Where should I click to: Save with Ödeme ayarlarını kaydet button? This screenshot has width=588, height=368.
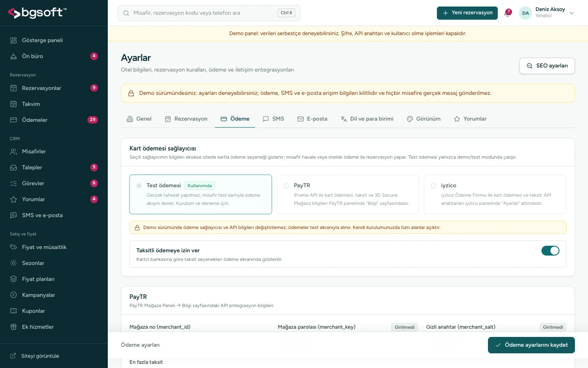(531, 345)
